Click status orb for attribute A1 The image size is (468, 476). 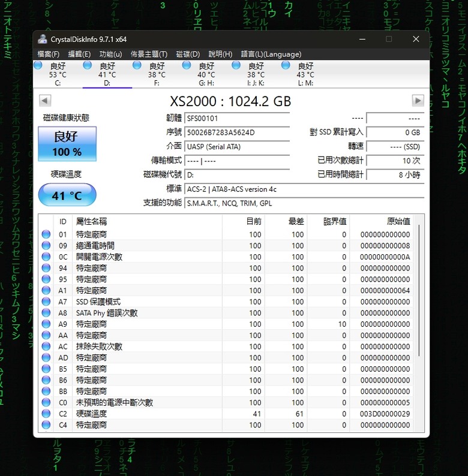click(46, 290)
